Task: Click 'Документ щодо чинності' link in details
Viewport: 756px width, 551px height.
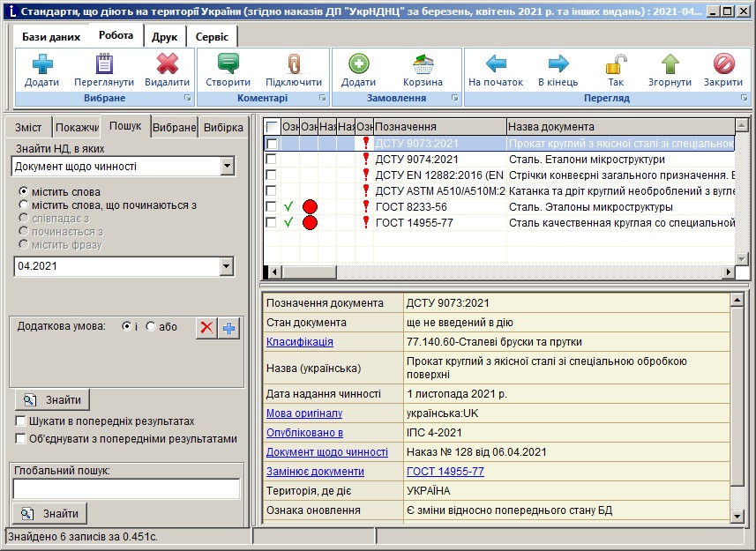Action: click(327, 451)
